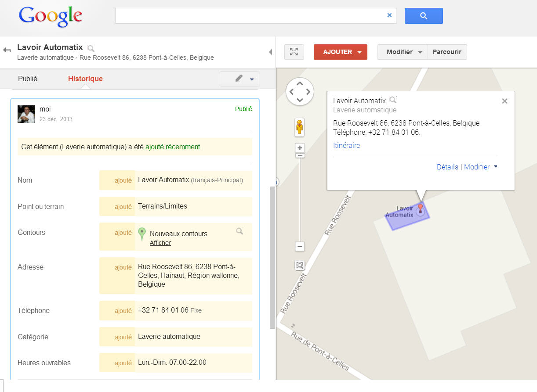Open the red AJOUTER dropdown
The image size is (537, 392).
[x=341, y=52]
